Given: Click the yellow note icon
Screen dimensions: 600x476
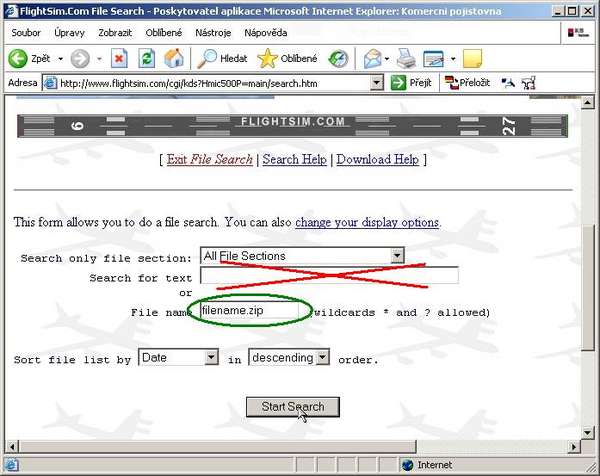Looking at the screenshot, I should point(472,59).
